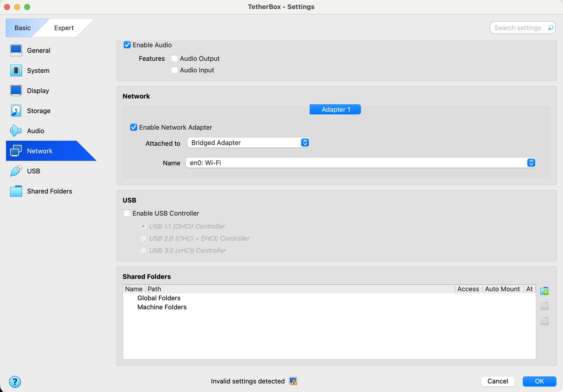Image resolution: width=563 pixels, height=392 pixels.
Task: Click the Network section heading
Action: point(136,96)
